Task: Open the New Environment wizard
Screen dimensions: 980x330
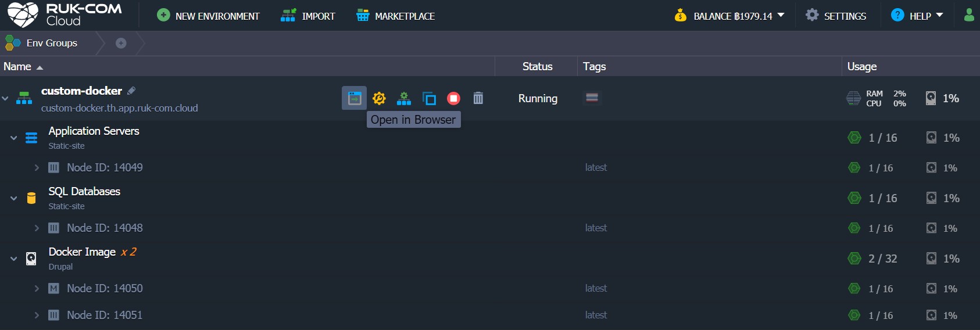Action: point(208,16)
